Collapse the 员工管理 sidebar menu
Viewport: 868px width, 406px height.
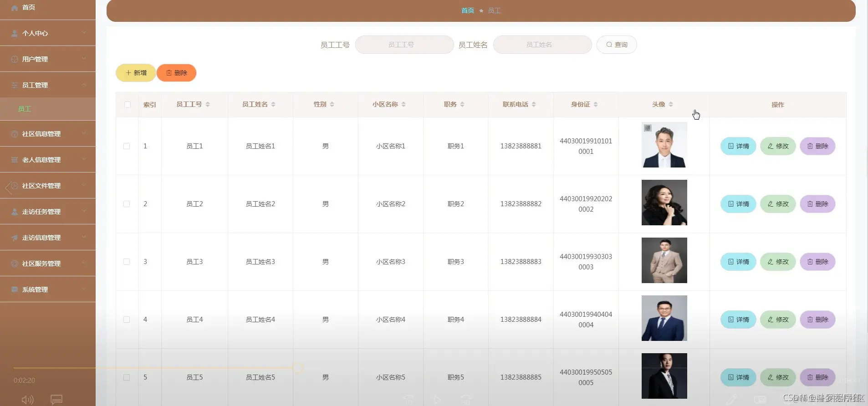48,85
